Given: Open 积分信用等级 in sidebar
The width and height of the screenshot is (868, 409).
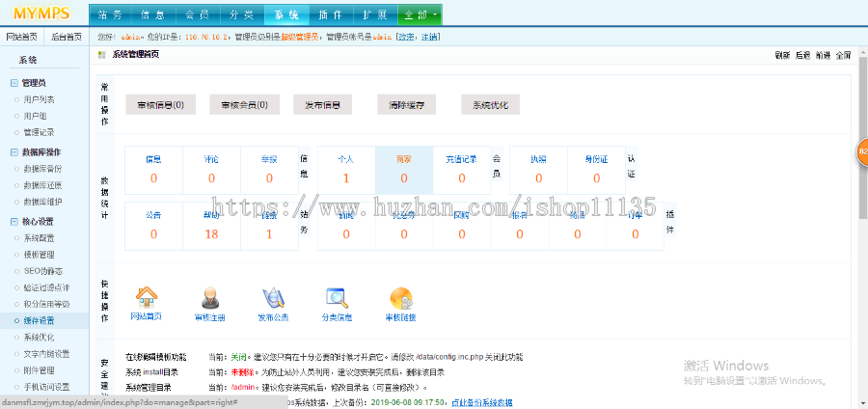Looking at the screenshot, I should 46,305.
